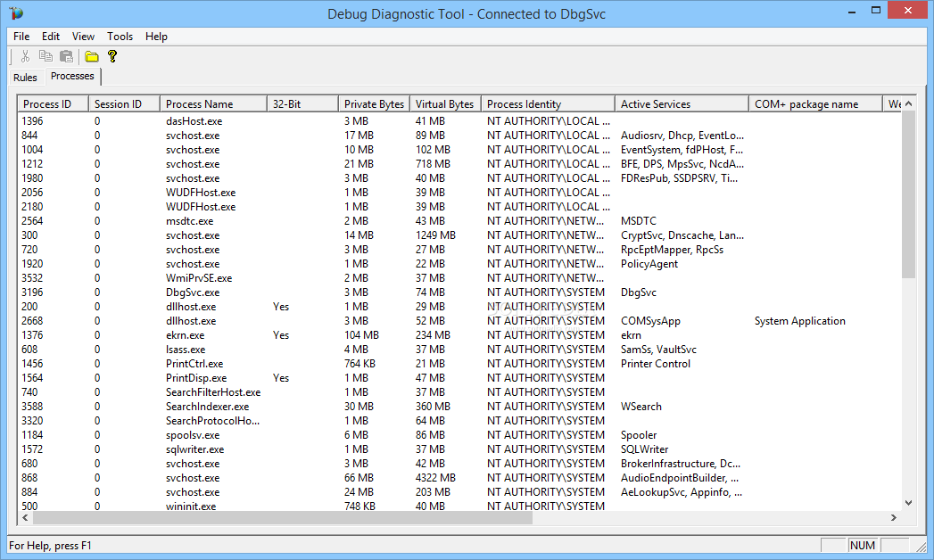Click the Paste icon in the toolbar
934x560 pixels.
click(66, 56)
